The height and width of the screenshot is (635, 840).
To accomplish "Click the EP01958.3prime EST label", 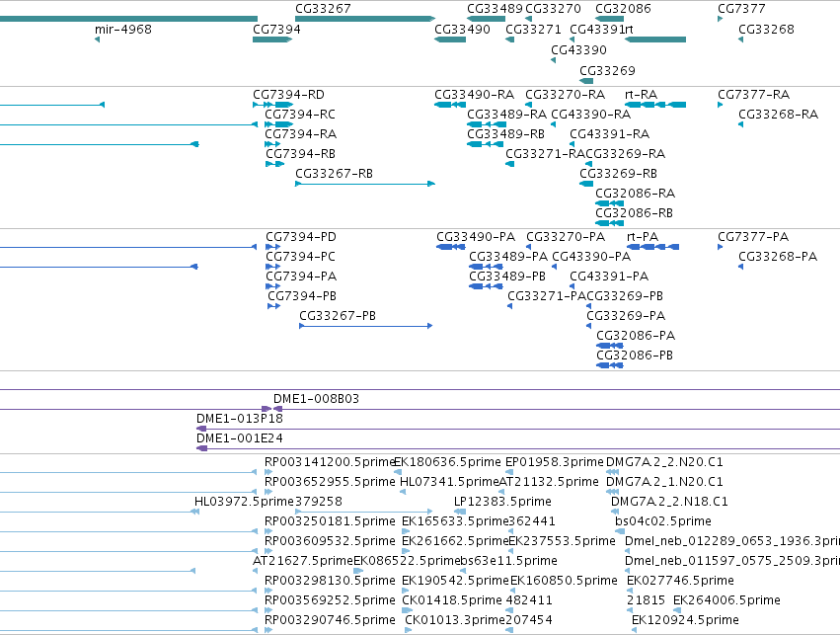I will point(555,462).
